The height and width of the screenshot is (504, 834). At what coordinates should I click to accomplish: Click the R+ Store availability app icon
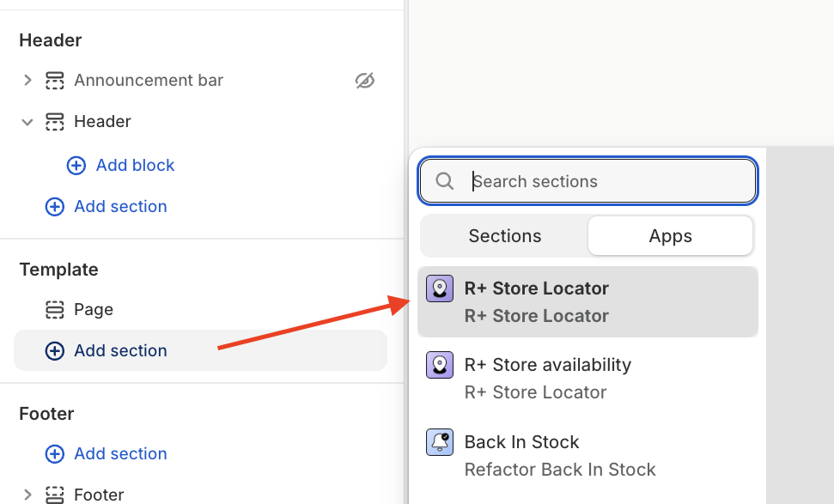click(440, 365)
